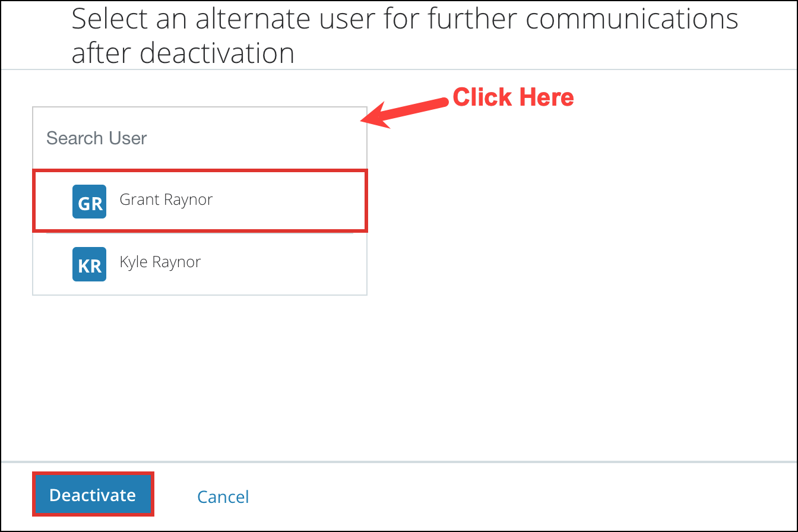Choose Kyle Raynor as alternate user
798x532 pixels.
pos(160,262)
